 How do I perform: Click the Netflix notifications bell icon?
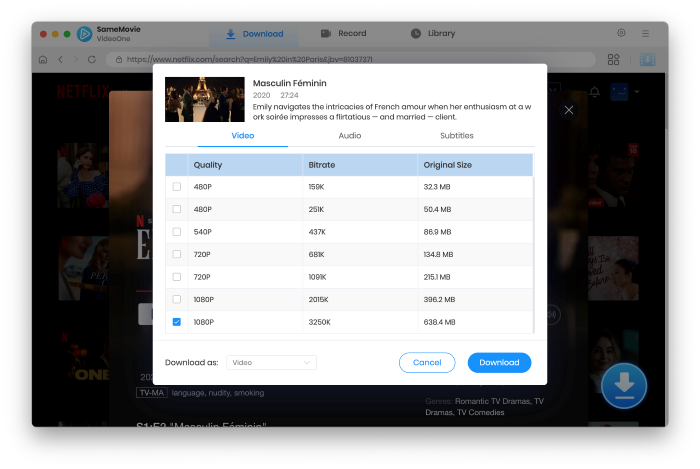tap(595, 92)
